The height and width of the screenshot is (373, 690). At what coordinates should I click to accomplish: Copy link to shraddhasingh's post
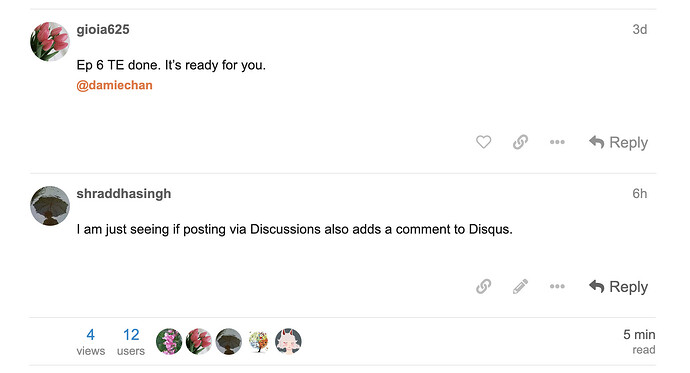tap(483, 286)
